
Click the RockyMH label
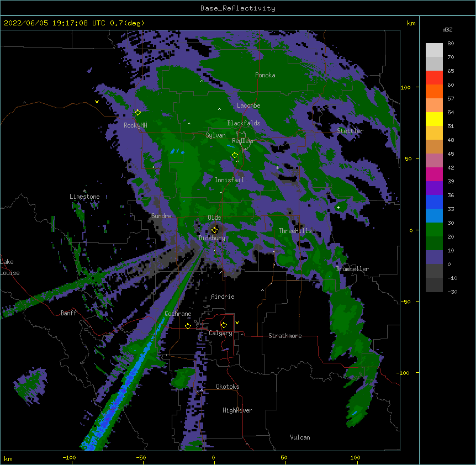[135, 125]
